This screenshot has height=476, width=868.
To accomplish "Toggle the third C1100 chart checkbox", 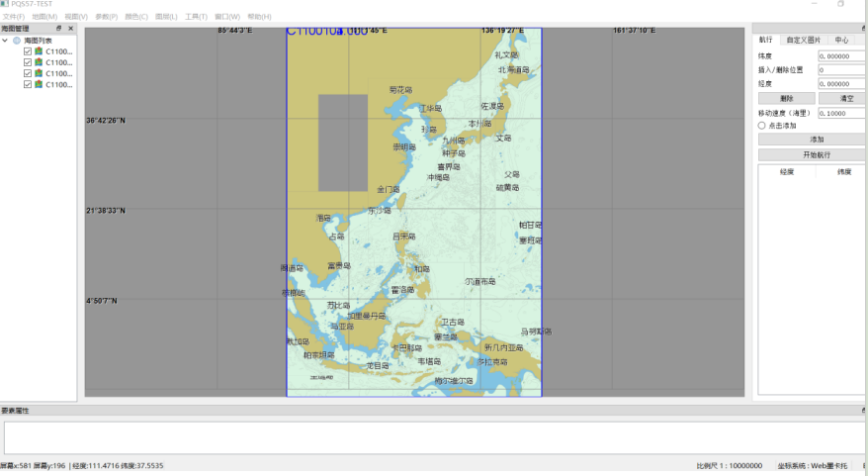I will [x=28, y=74].
